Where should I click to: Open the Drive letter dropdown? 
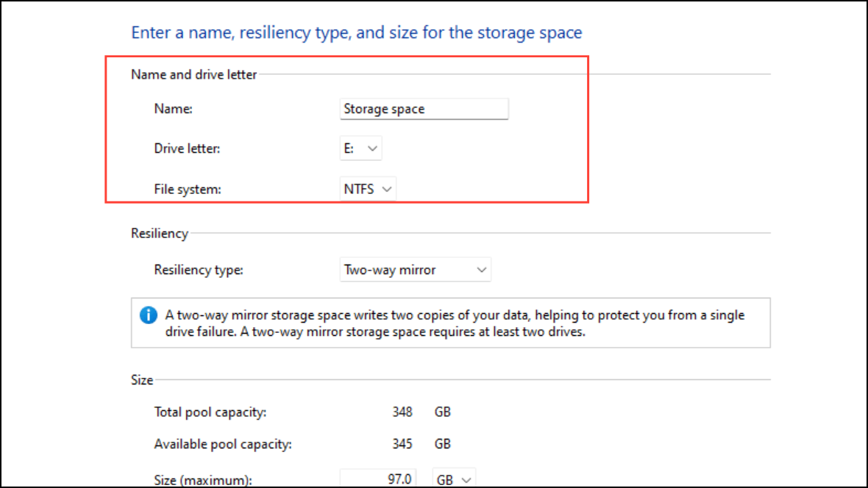(x=360, y=148)
